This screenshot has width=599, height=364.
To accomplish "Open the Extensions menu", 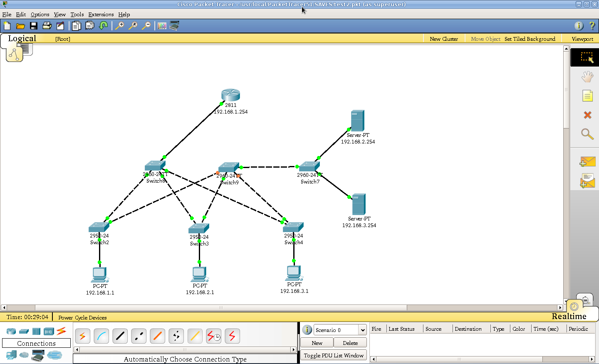I will click(101, 14).
